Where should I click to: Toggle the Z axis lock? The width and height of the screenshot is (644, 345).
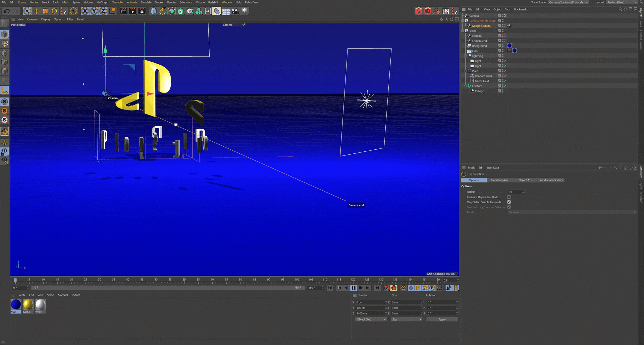tap(103, 11)
